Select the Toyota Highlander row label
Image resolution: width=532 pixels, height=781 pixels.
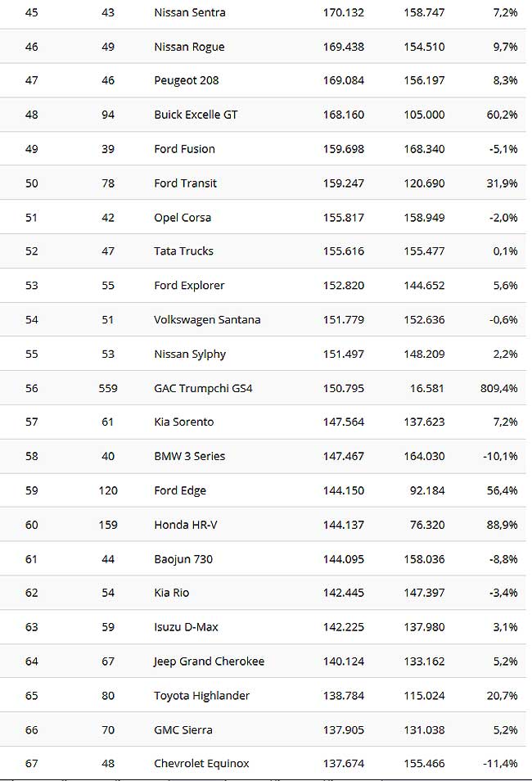(201, 696)
